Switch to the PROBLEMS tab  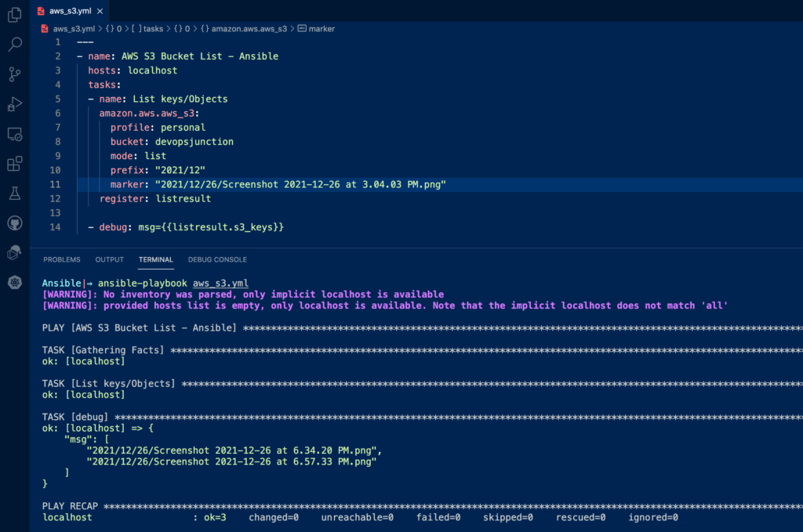click(x=62, y=259)
